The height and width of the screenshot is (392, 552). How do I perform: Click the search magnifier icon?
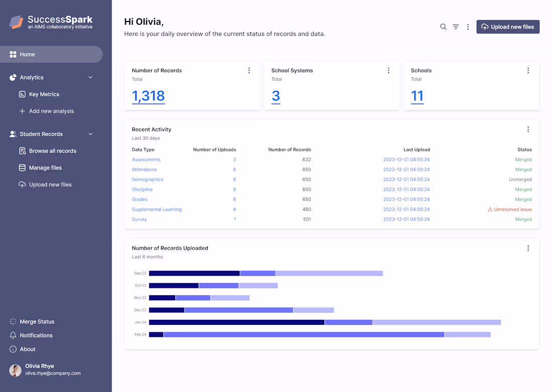[x=443, y=27]
